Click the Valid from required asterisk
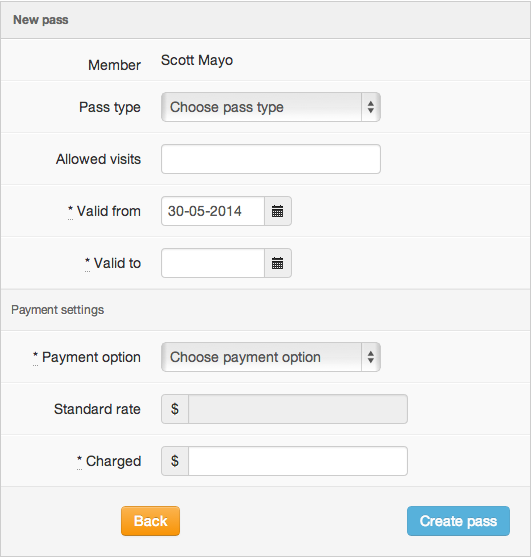 coord(70,209)
